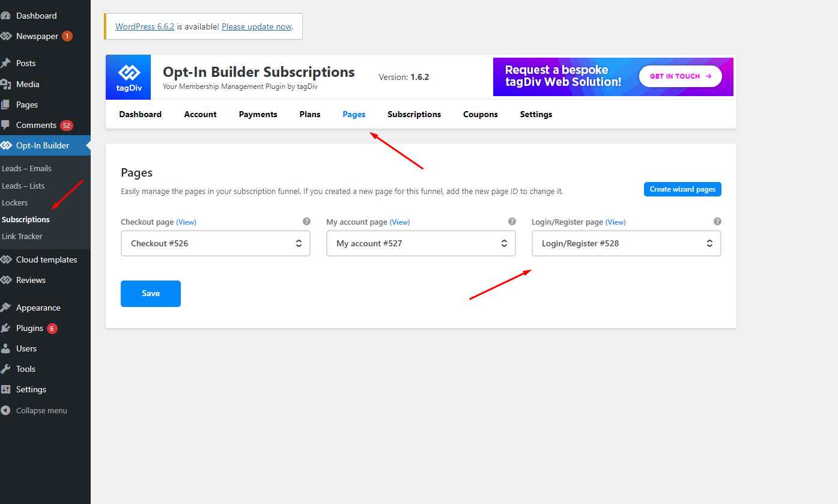The height and width of the screenshot is (504, 838).
Task: Click the Newspaper update count badge
Action: [x=67, y=36]
